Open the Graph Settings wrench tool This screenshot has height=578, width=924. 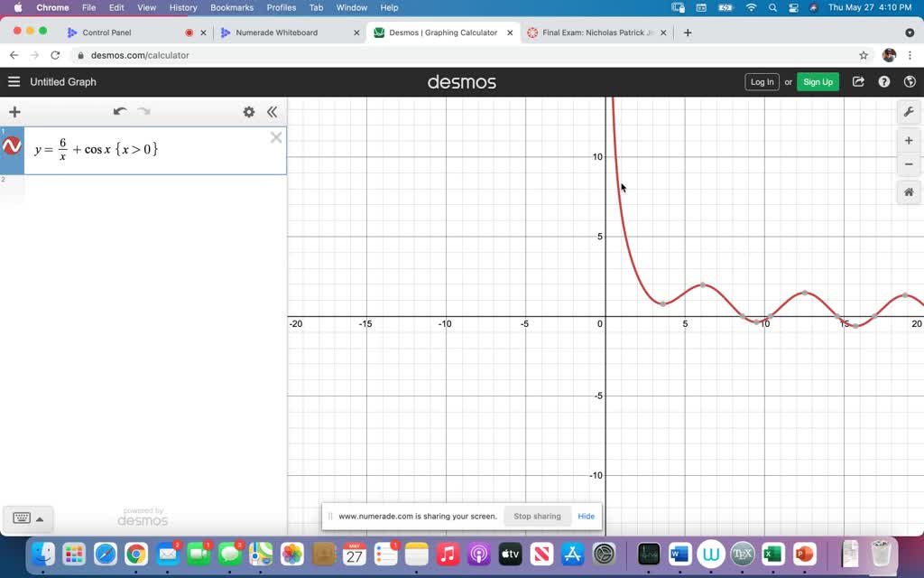(909, 111)
